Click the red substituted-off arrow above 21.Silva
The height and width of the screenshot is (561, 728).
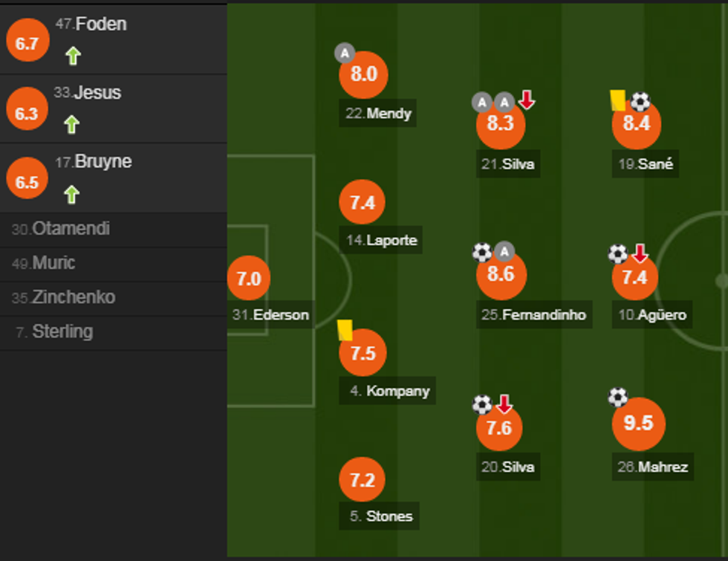tap(527, 100)
